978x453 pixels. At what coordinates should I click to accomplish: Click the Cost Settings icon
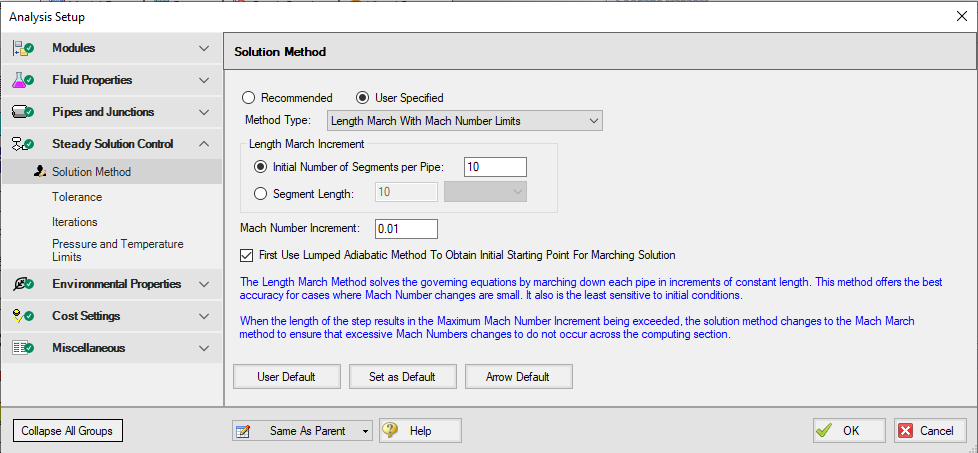[23, 316]
